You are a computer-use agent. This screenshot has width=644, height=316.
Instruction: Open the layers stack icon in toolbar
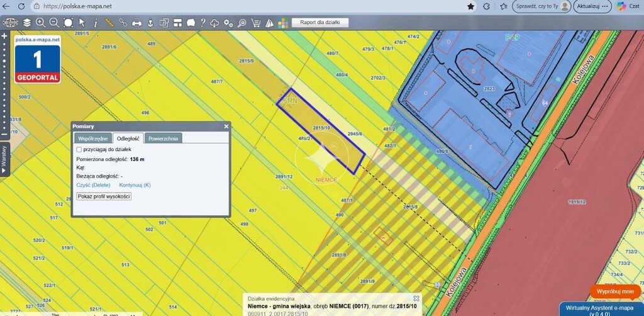pos(27,23)
